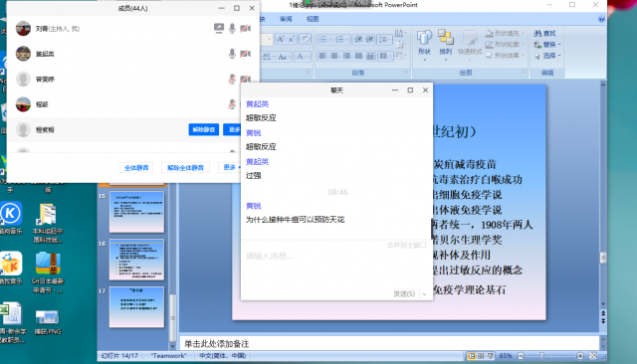The height and width of the screenshot is (364, 637).
Task: Toggle the camera icon for 刘青
Action: pos(245,29)
